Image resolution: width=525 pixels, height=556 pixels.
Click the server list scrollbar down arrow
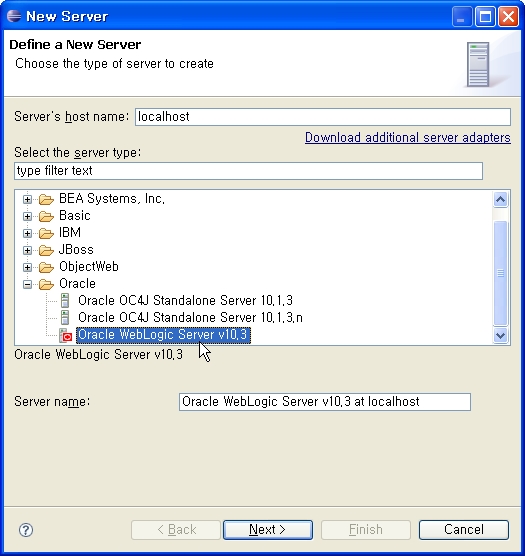(x=500, y=335)
